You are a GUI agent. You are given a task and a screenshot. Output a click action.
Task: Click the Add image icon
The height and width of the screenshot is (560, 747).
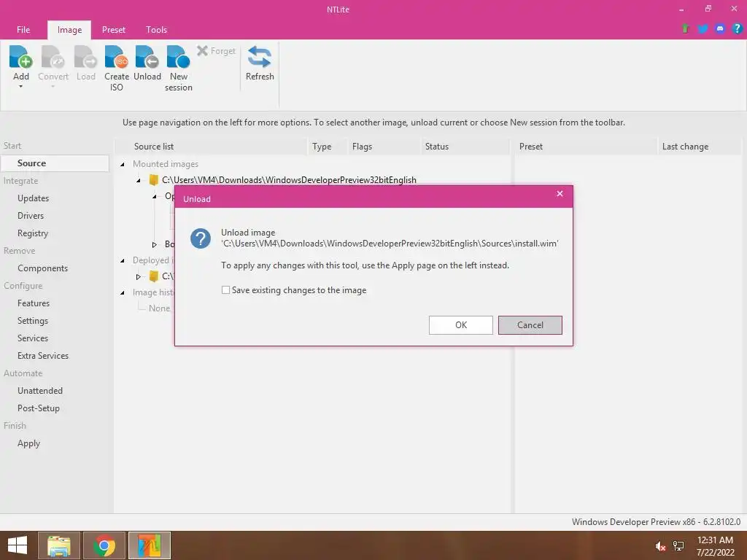20,57
